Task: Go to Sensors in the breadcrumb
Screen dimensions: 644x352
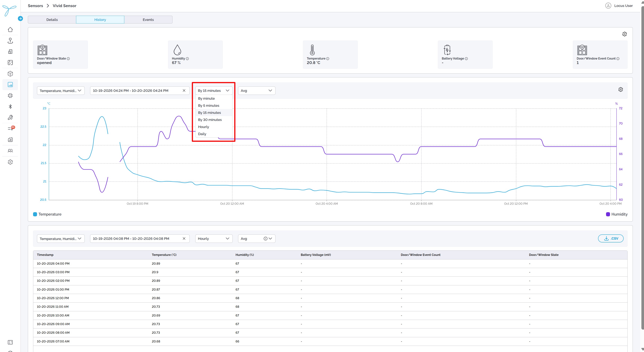Action: click(x=35, y=5)
